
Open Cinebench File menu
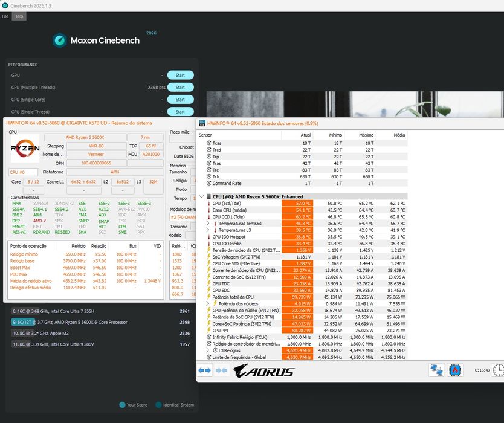(5, 16)
